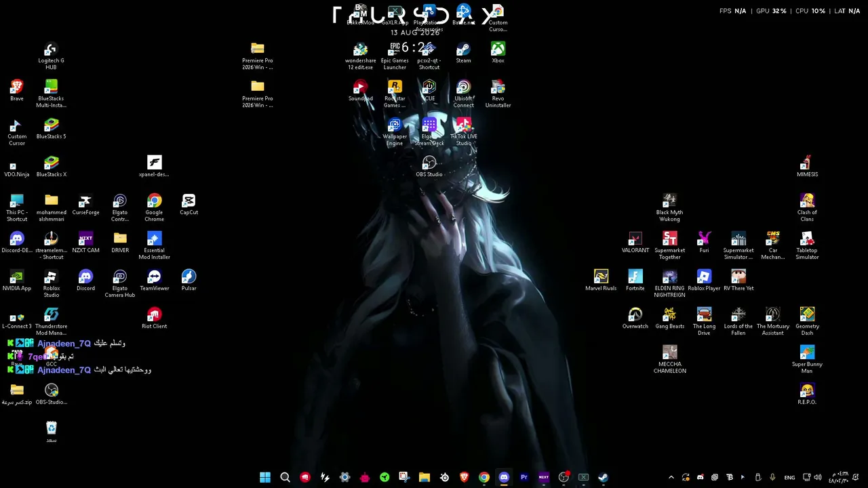Open the volume control in the tray
This screenshot has height=488, width=868.
[818, 477]
